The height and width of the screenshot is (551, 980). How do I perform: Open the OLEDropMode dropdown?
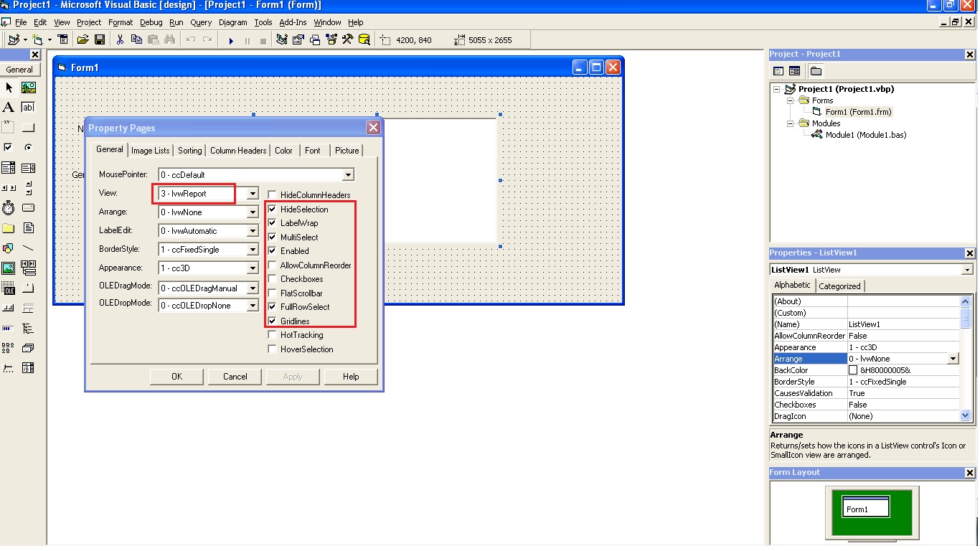pos(252,306)
